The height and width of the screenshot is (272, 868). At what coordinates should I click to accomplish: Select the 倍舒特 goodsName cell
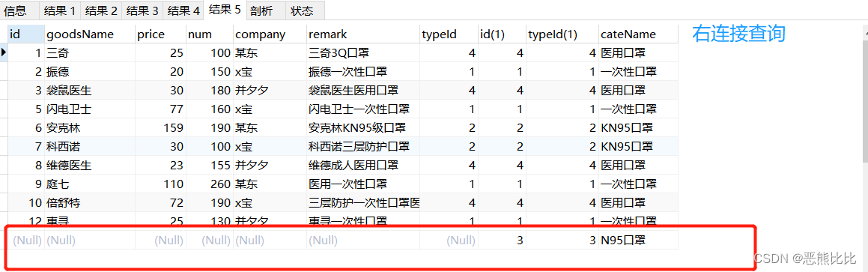click(x=90, y=203)
